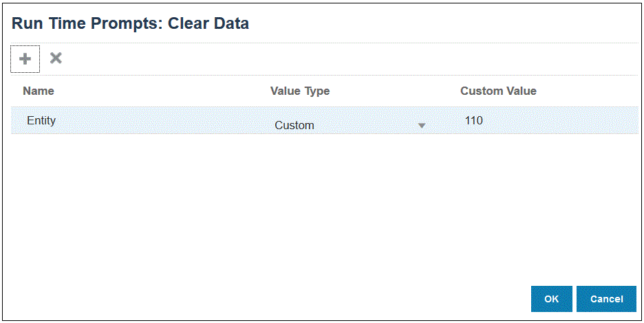The height and width of the screenshot is (323, 644).
Task: Click the Name column header
Action: click(39, 91)
